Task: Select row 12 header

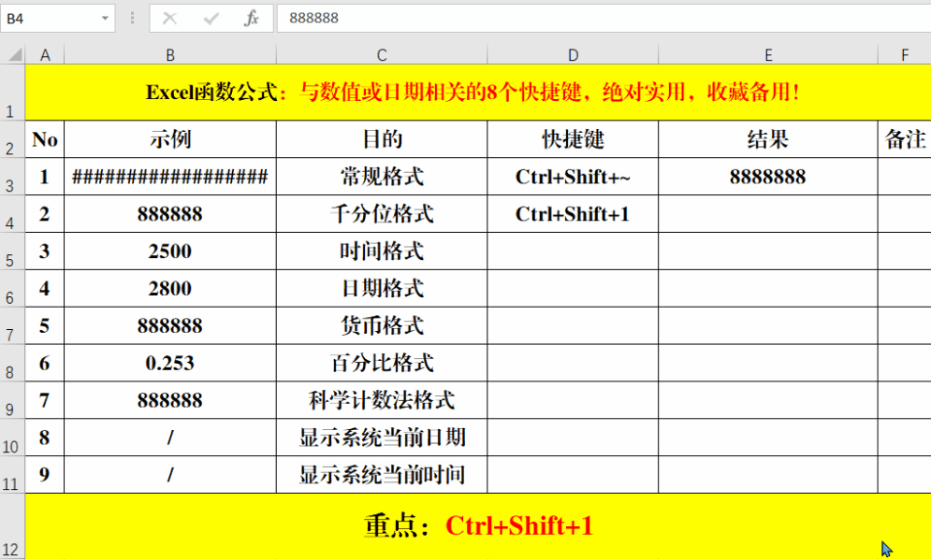Action: point(12,526)
